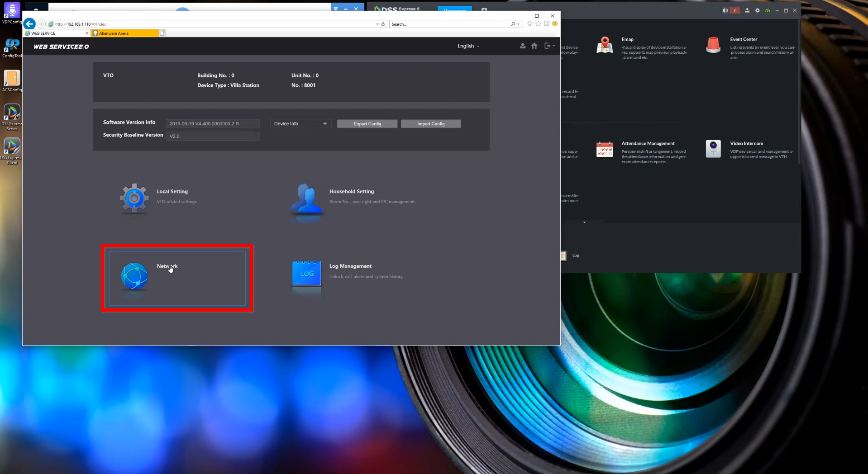
Task: Open browser tools gear icon
Action: click(x=547, y=24)
